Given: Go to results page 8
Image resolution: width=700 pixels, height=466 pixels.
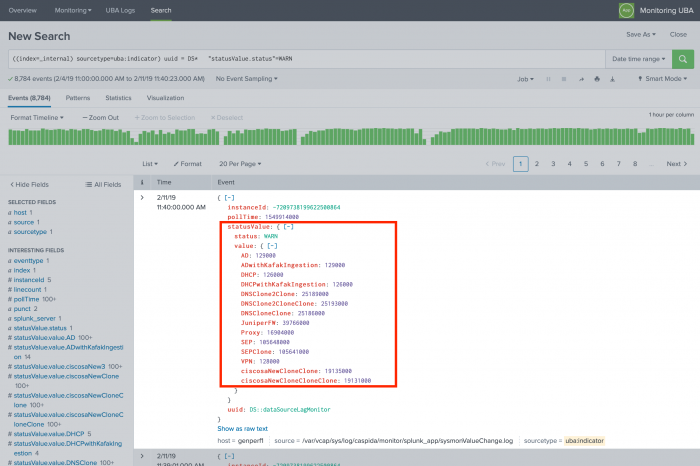Looking at the screenshot, I should pyautogui.click(x=635, y=164).
